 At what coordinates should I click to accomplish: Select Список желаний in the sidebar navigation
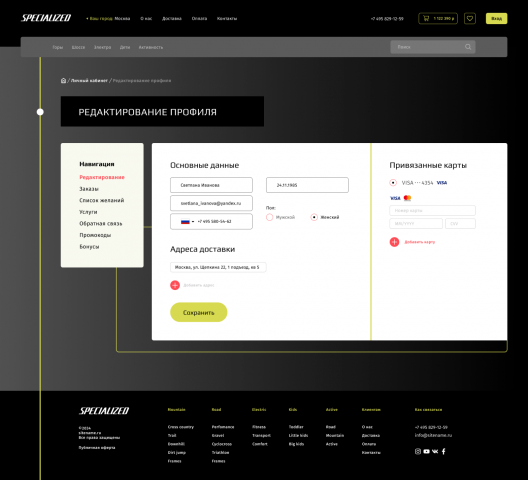(x=102, y=200)
